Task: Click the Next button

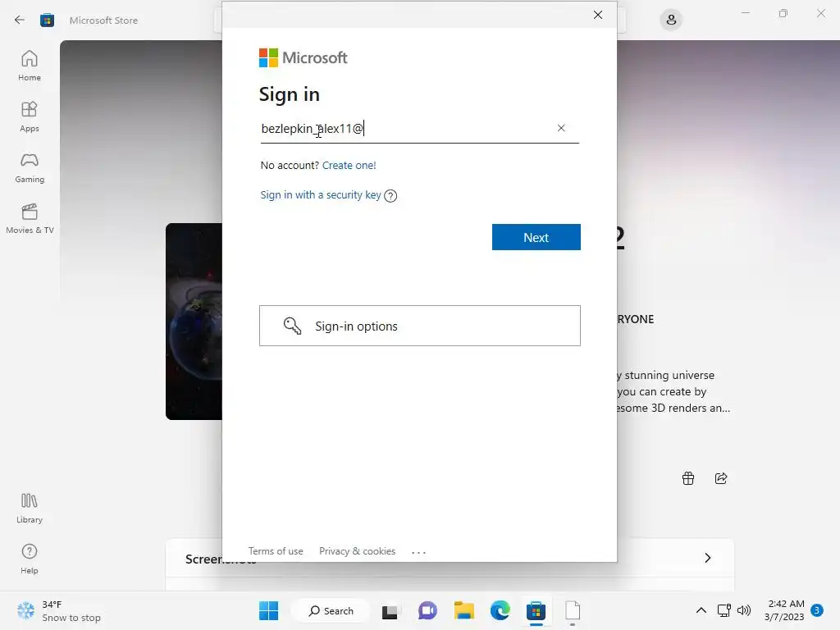Action: tap(536, 237)
